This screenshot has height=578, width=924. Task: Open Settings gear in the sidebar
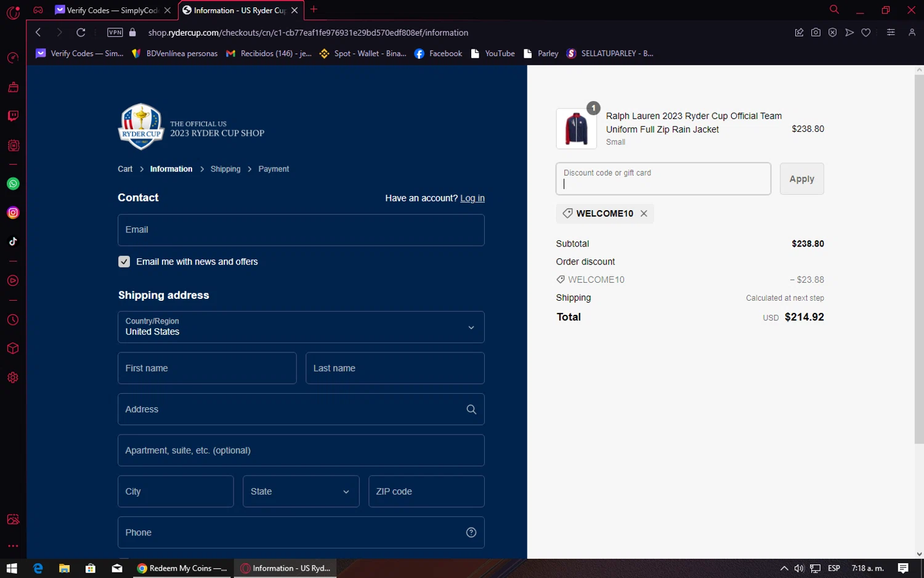(x=13, y=377)
